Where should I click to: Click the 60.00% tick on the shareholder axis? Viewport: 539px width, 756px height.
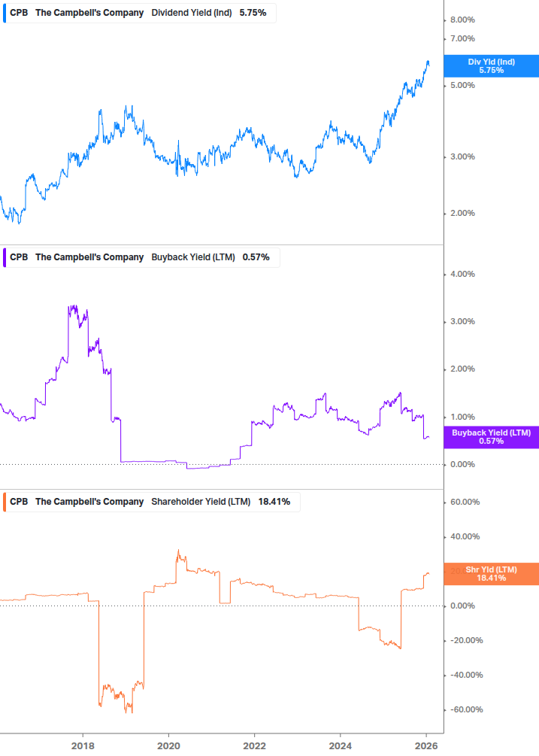[465, 502]
